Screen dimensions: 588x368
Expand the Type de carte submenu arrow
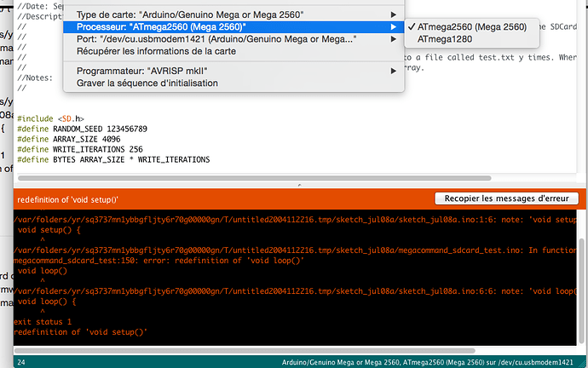pos(393,15)
